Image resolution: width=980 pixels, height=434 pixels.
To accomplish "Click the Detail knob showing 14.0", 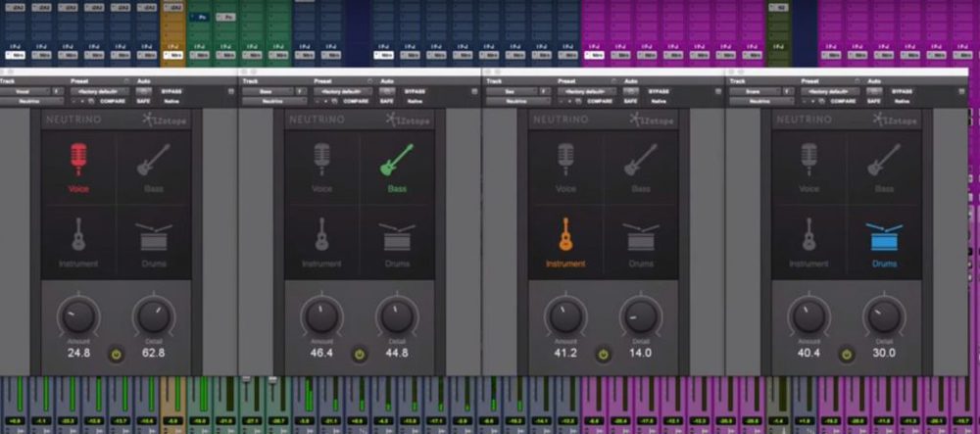I will click(641, 316).
